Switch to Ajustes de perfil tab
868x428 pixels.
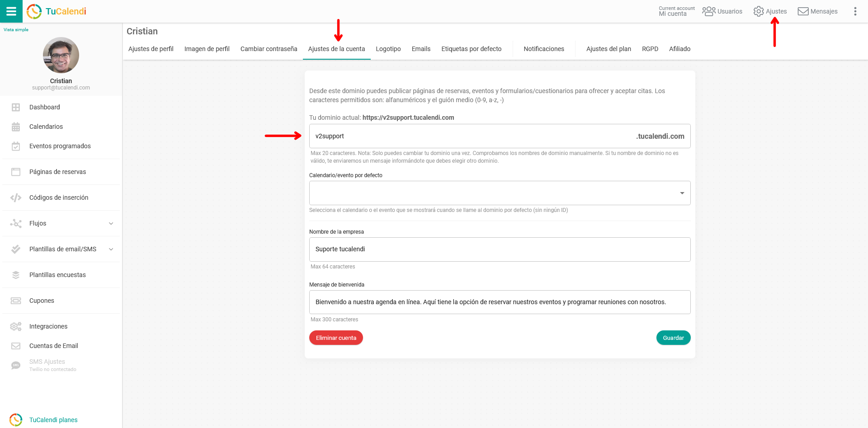pyautogui.click(x=151, y=49)
